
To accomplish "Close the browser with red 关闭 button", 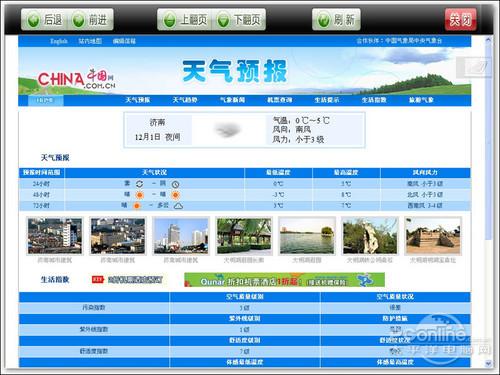I will pyautogui.click(x=460, y=20).
